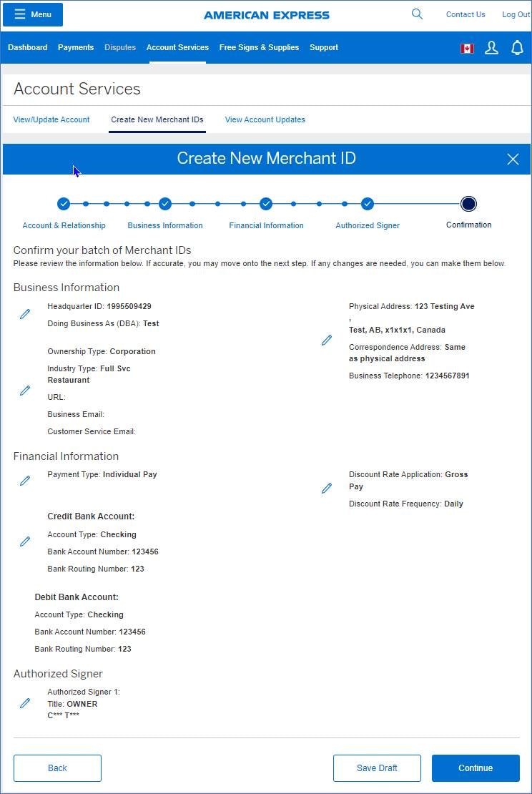
Task: Click the Log Out link
Action: tap(516, 15)
